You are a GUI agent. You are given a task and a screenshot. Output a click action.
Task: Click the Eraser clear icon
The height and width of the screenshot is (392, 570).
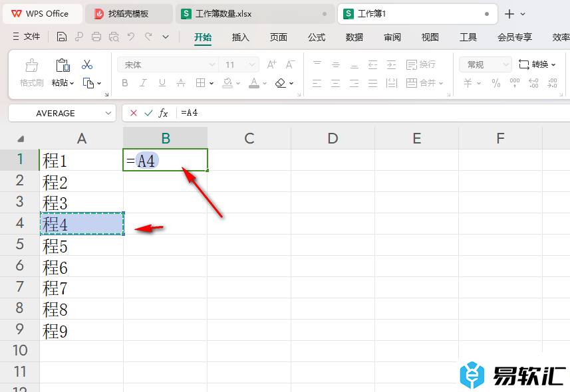pyautogui.click(x=280, y=83)
